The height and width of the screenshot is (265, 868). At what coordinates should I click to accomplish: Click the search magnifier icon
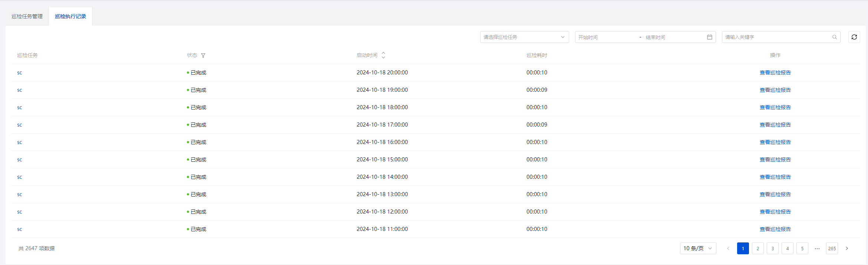[x=834, y=37]
